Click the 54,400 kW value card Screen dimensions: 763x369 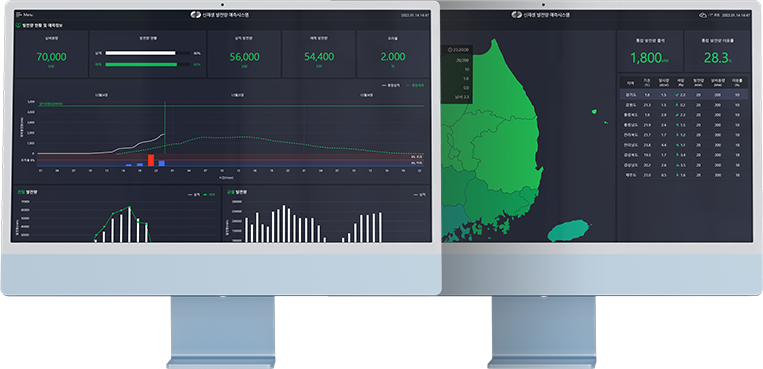tap(319, 54)
